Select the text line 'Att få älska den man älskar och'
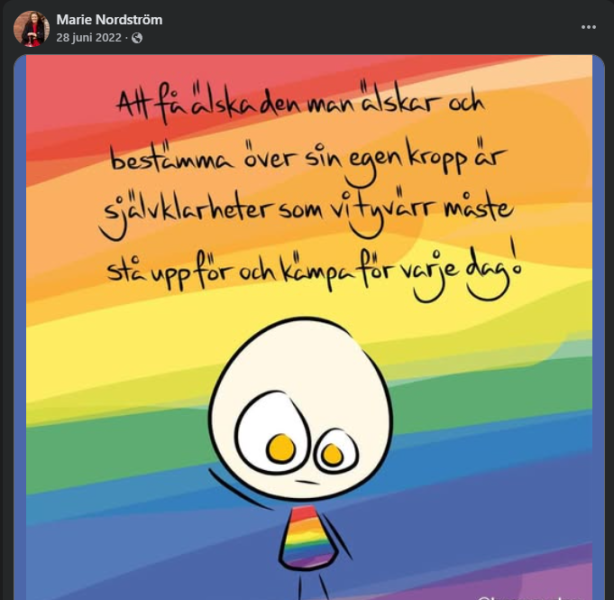Screen dimensions: 614x600 point(300,103)
